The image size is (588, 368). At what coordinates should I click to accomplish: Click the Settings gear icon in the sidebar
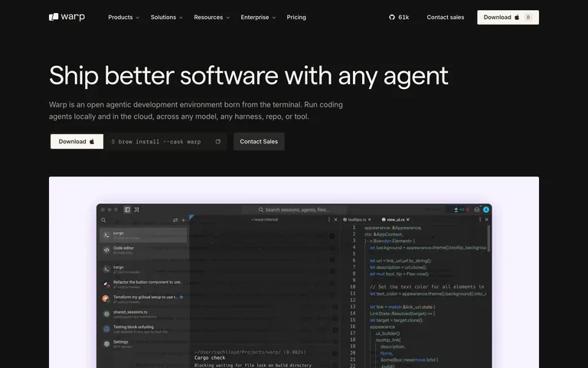point(106,343)
